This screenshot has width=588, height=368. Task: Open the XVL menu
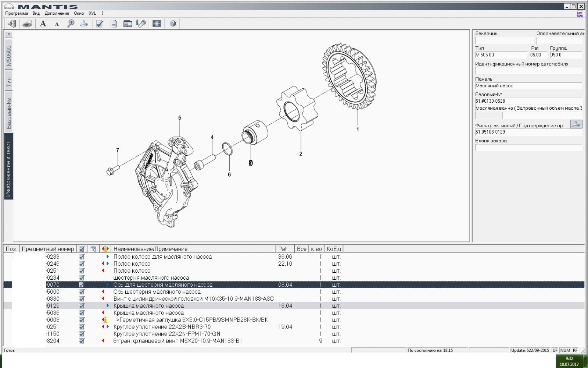92,13
